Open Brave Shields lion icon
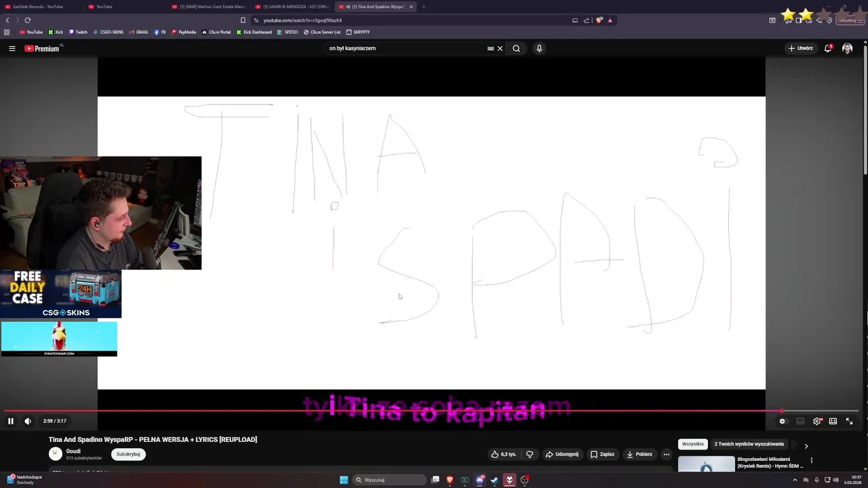This screenshot has height=488, width=868. coord(599,20)
